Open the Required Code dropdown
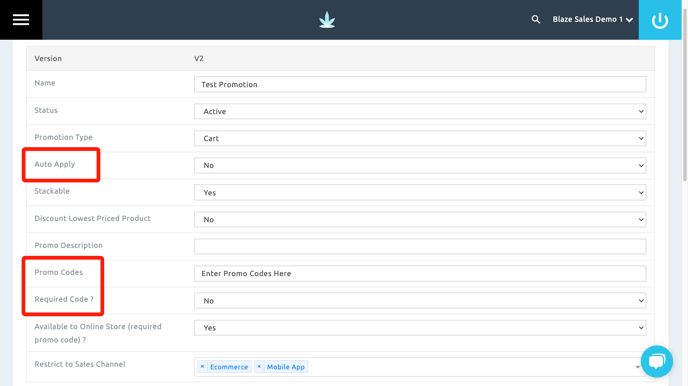Image resolution: width=688 pixels, height=386 pixels. click(420, 300)
